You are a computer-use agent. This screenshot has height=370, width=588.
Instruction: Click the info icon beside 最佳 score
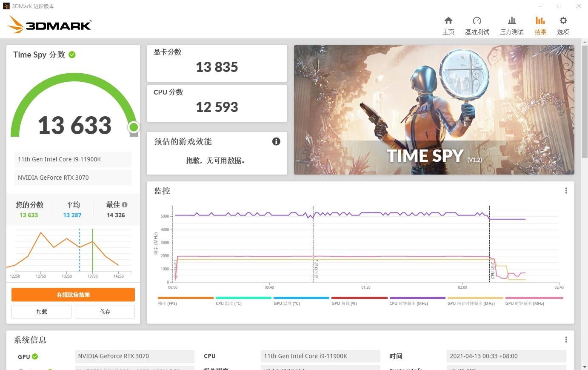124,204
